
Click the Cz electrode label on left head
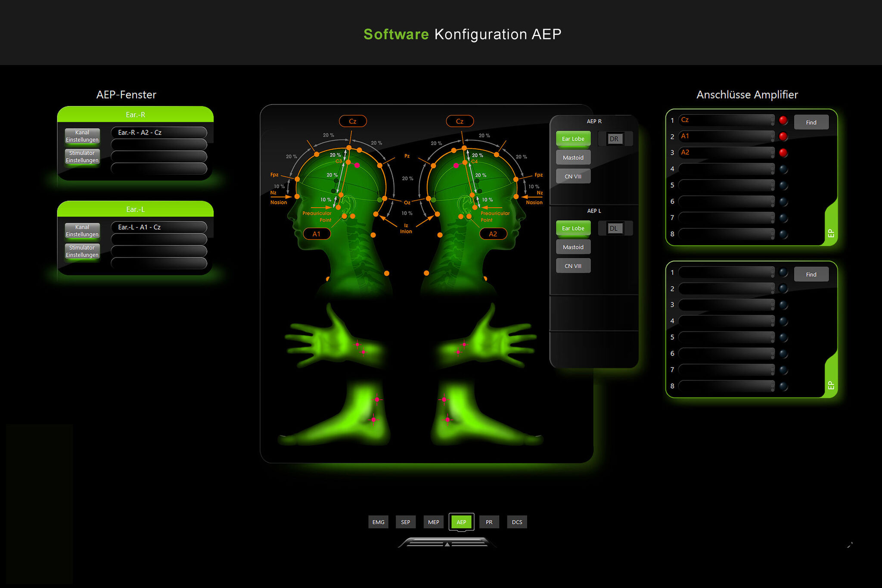click(x=352, y=121)
